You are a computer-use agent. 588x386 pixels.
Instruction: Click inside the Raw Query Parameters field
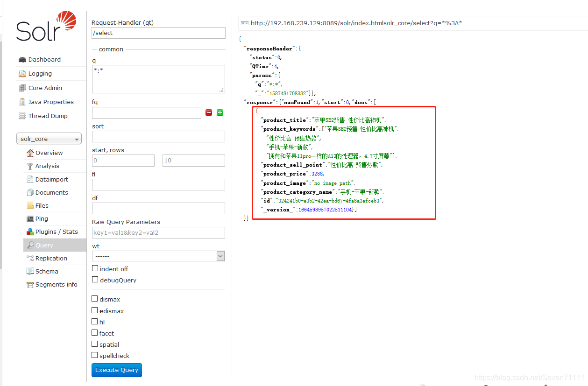tap(158, 232)
